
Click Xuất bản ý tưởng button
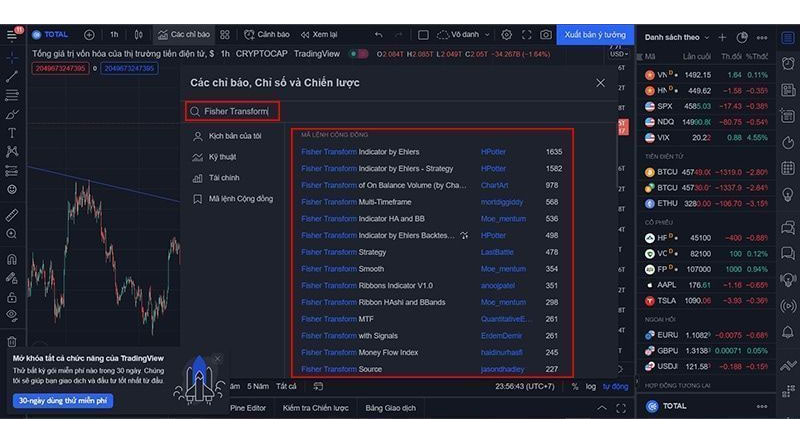tap(595, 35)
